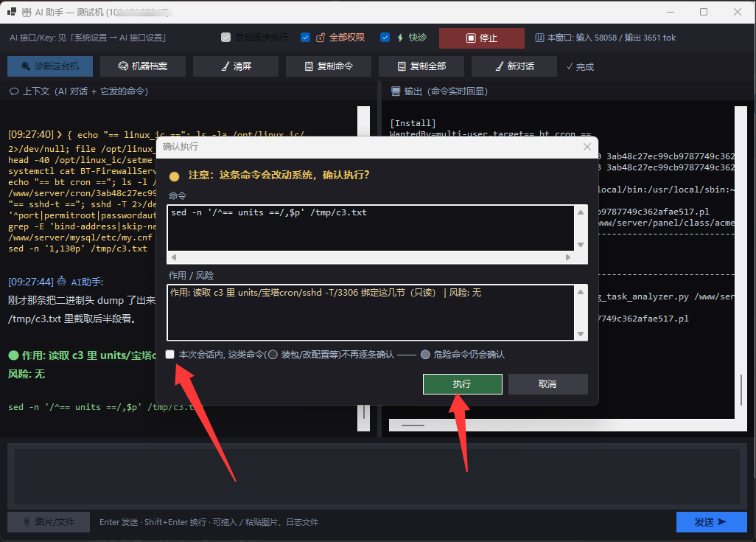Maximize the AI 助手 window

click(704, 12)
